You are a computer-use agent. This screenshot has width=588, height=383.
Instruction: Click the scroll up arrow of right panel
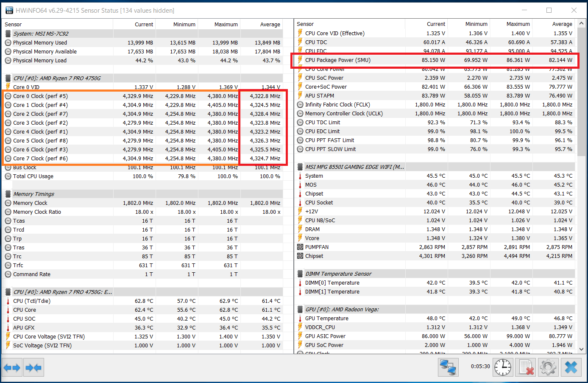[x=581, y=24]
